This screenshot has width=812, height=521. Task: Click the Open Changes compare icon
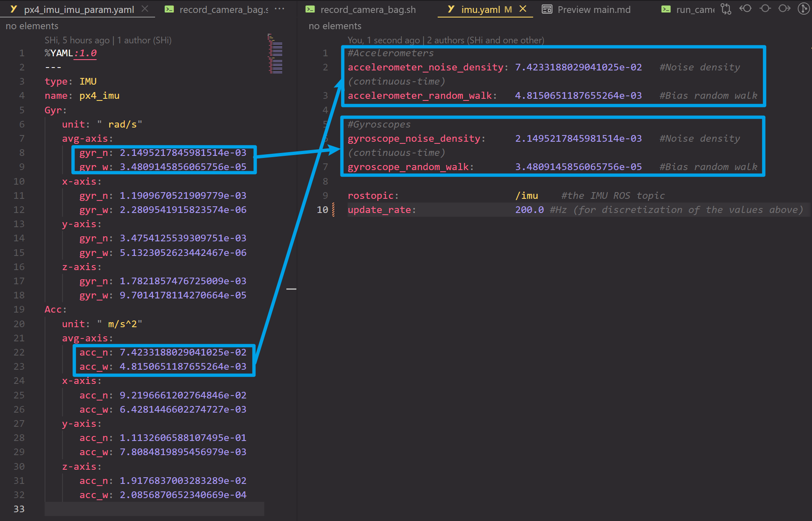[x=726, y=9]
